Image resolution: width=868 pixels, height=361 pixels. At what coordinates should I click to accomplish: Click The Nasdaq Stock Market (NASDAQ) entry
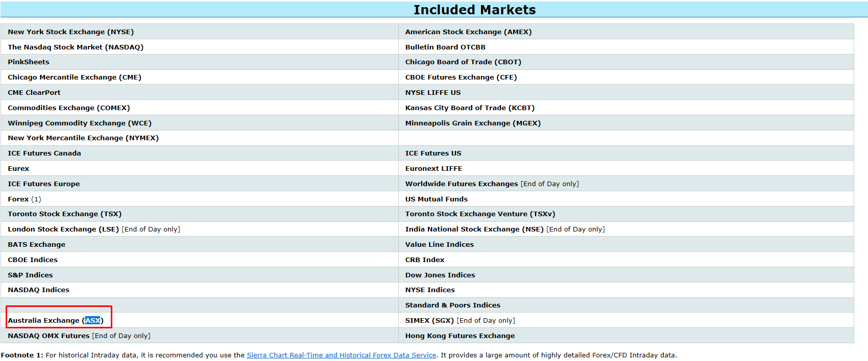[76, 47]
